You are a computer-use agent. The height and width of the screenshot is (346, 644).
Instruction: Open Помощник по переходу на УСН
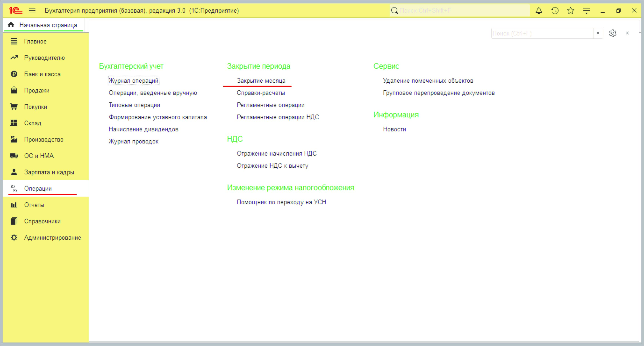[281, 202]
